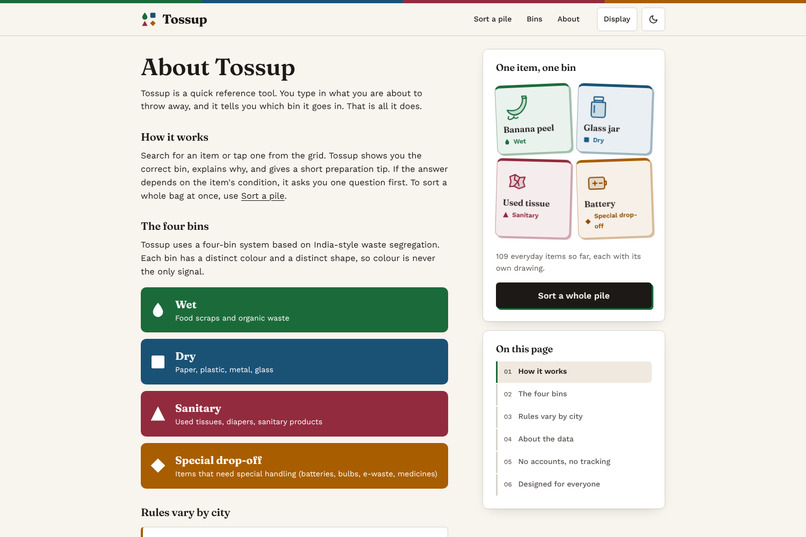Jump to About the data section
Viewport: 806px width, 537px height.
coord(574,439)
